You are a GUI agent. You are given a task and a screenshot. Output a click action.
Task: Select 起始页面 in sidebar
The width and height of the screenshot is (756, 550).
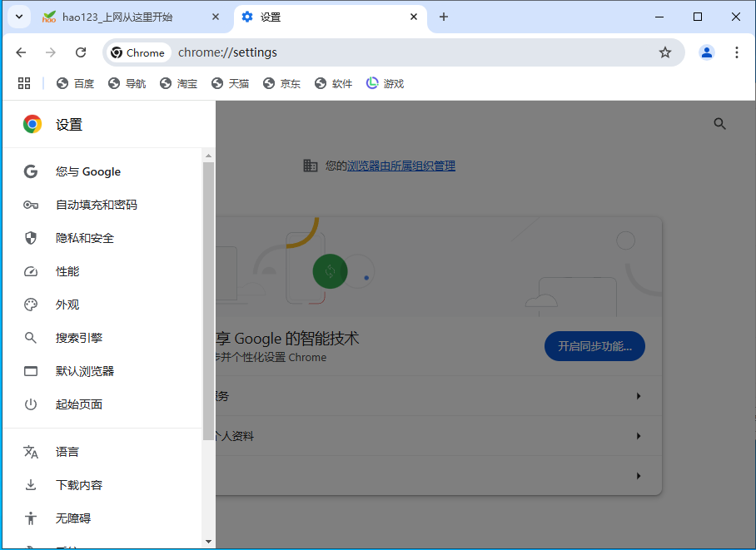point(102,404)
